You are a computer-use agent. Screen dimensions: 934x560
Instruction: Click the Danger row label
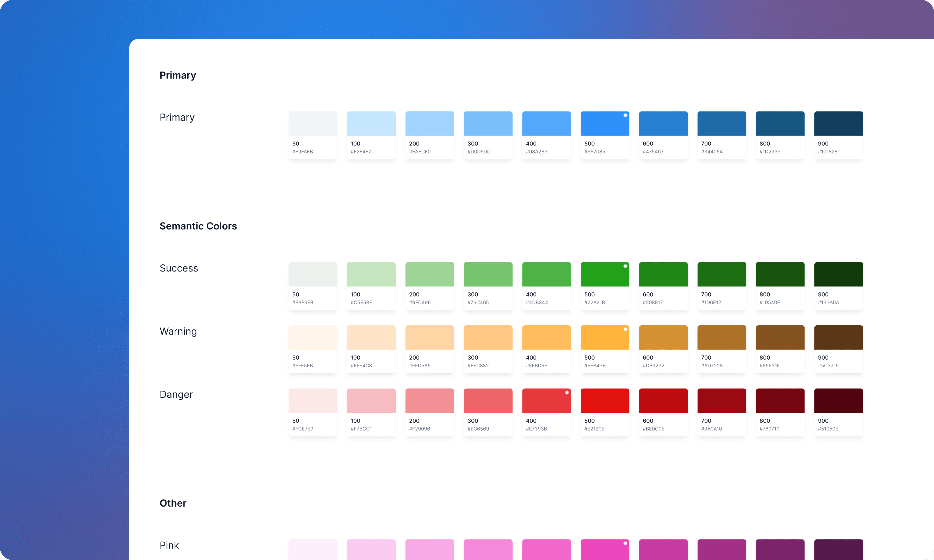click(176, 394)
